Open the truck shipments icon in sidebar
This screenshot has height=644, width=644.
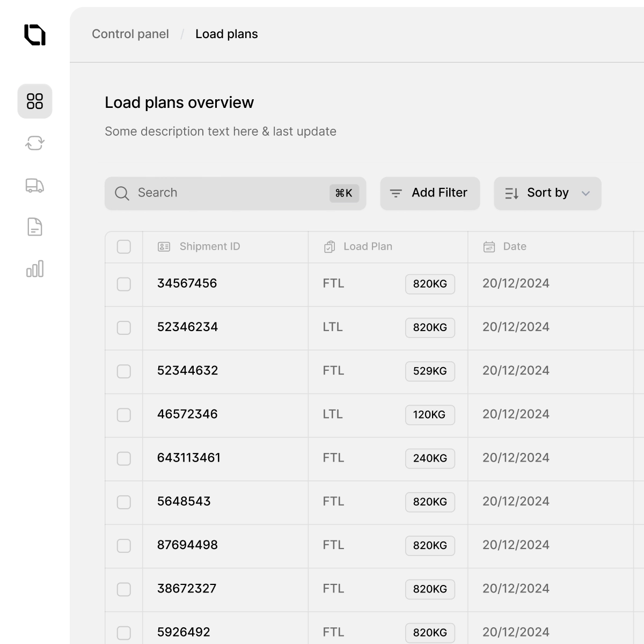[x=35, y=185]
